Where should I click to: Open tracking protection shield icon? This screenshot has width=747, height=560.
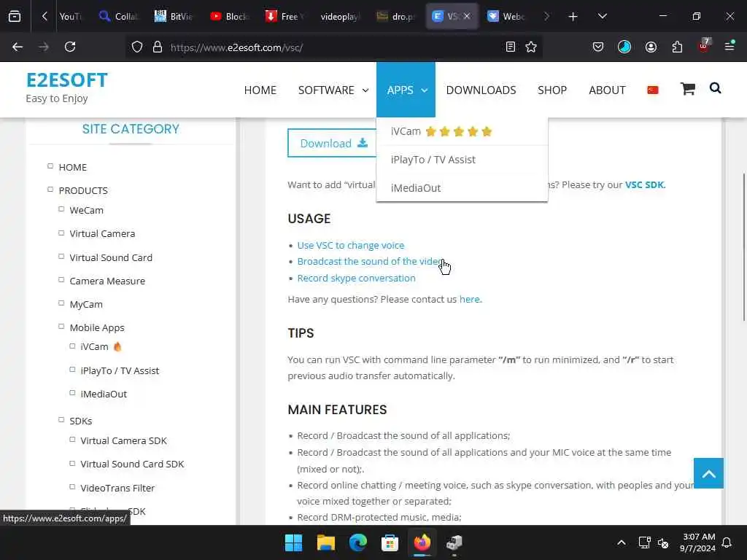coord(137,47)
